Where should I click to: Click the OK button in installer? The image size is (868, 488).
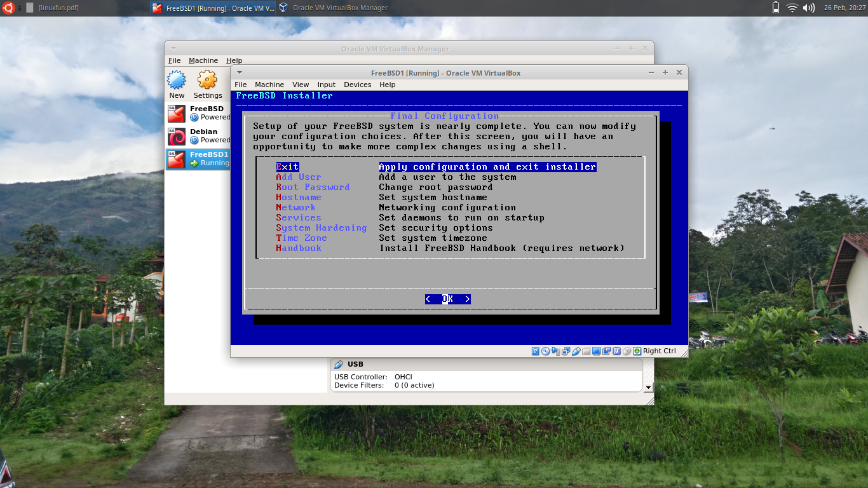point(448,299)
